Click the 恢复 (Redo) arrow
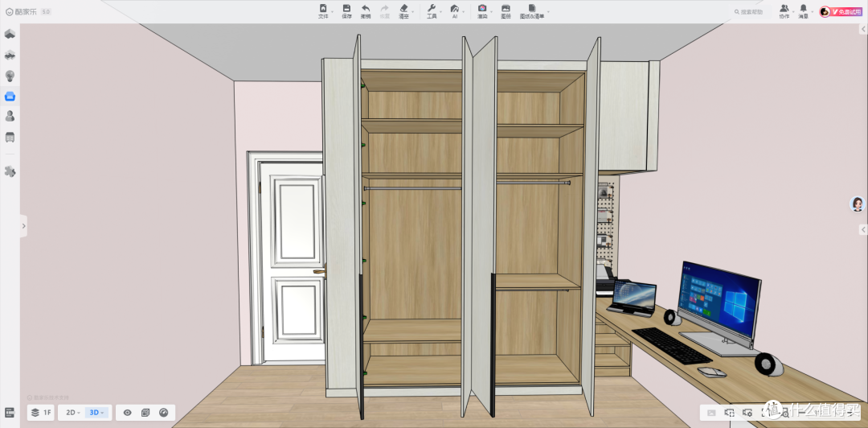Screen dimensions: 868x428 [385, 8]
